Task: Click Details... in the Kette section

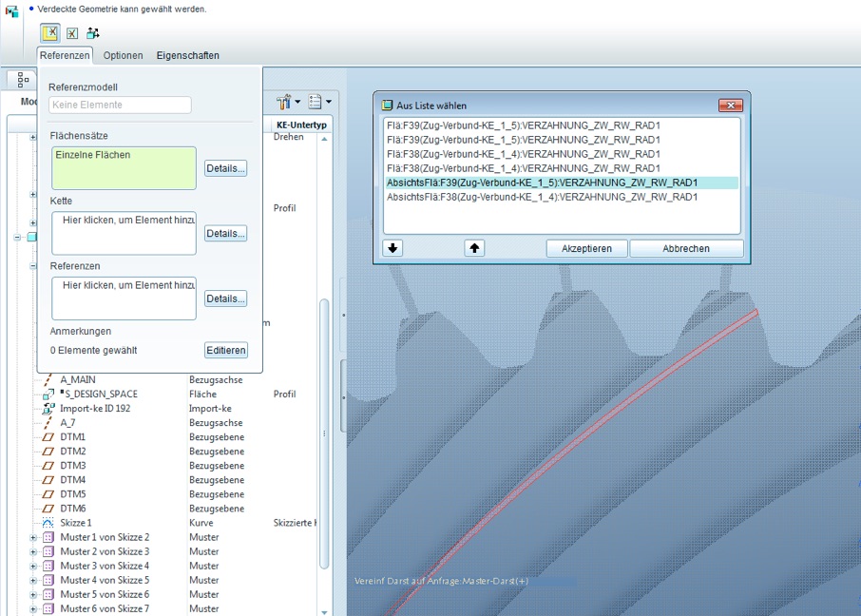Action: click(225, 234)
